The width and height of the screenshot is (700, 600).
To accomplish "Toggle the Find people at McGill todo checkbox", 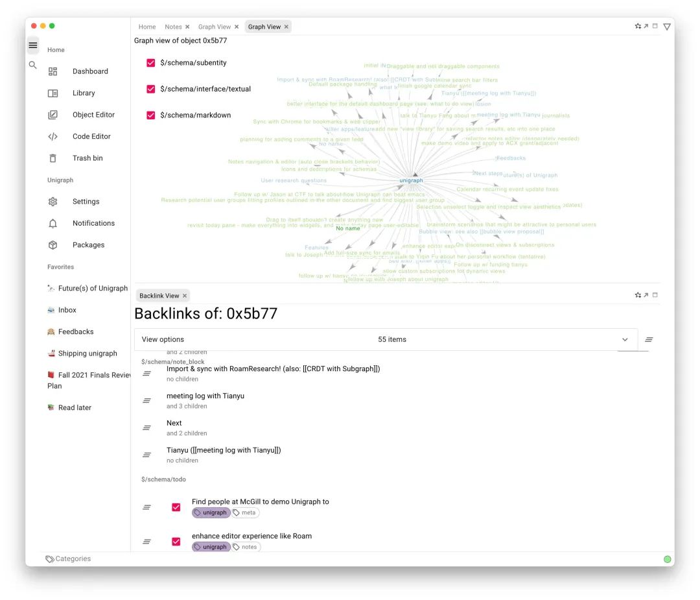I will tap(176, 507).
